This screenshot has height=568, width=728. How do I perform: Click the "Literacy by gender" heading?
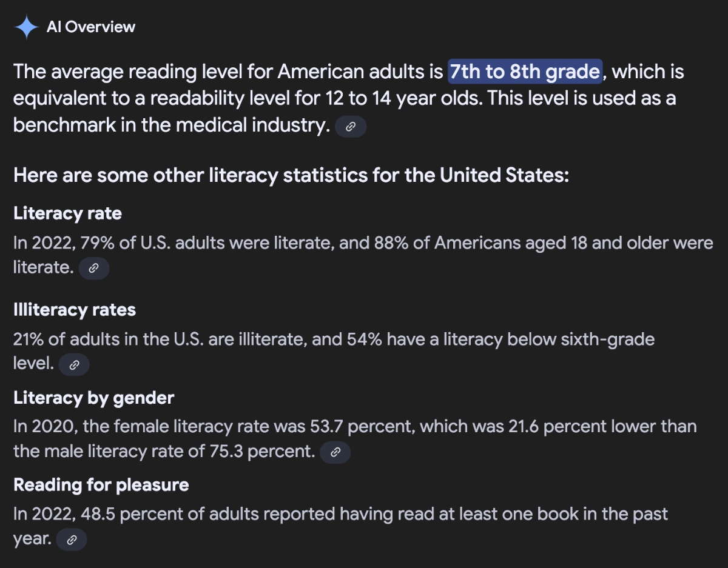pyautogui.click(x=93, y=398)
